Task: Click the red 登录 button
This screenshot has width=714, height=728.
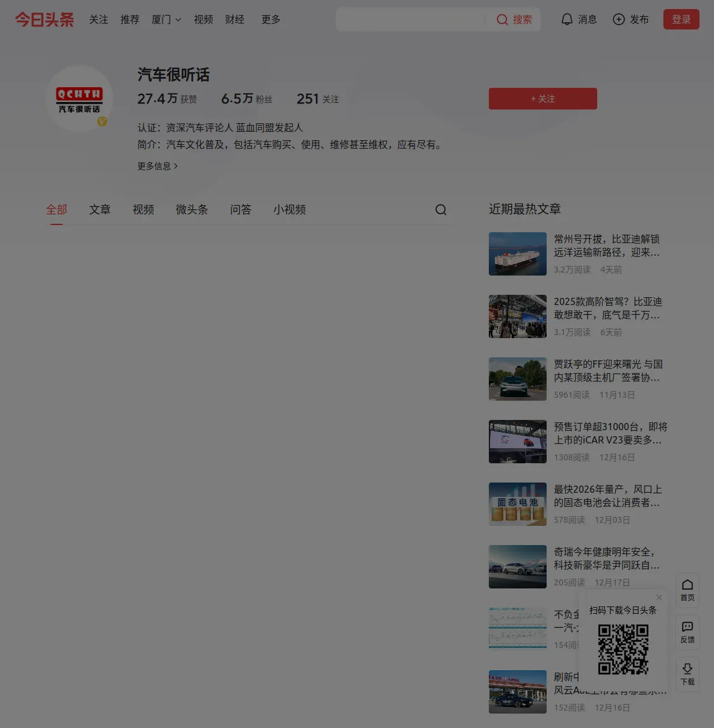Action: coord(681,19)
